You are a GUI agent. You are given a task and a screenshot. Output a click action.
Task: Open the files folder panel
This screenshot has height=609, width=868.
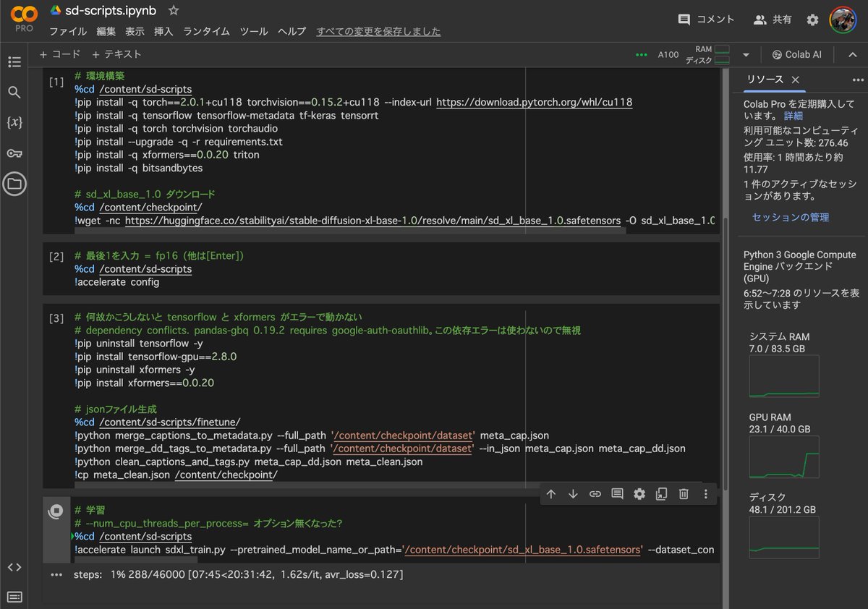click(14, 184)
